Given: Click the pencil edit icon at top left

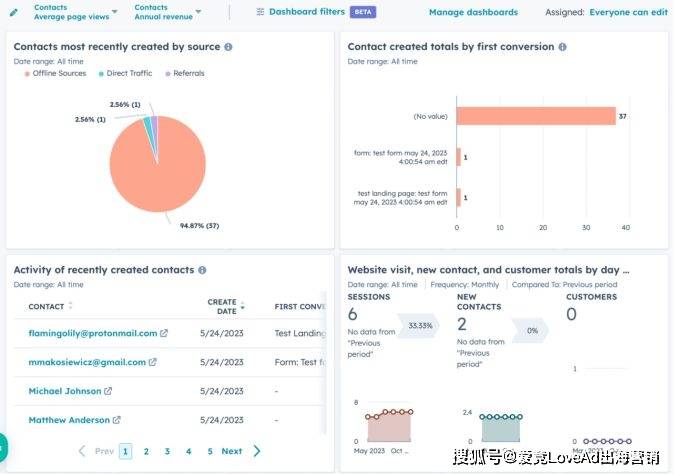Looking at the screenshot, I should (14, 12).
